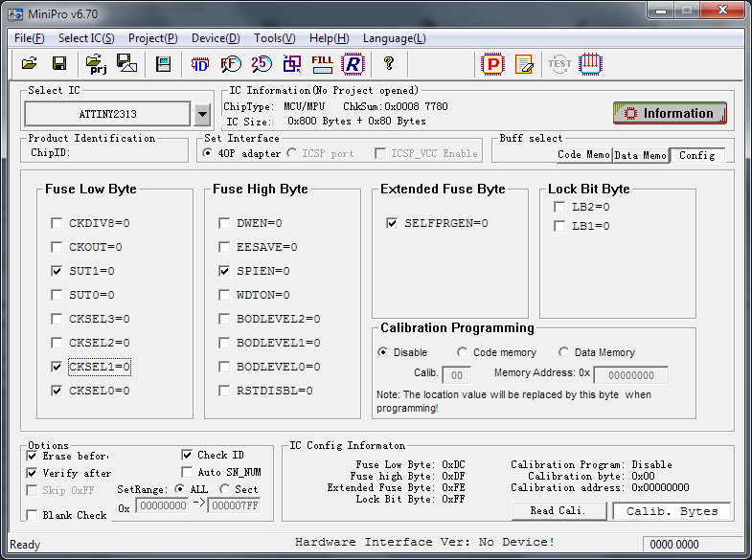
Task: Open the Select IC dropdown arrow
Action: pos(202,114)
